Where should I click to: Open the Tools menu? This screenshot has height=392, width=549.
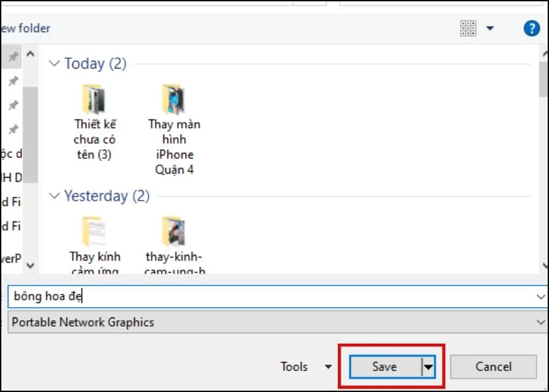click(x=306, y=367)
